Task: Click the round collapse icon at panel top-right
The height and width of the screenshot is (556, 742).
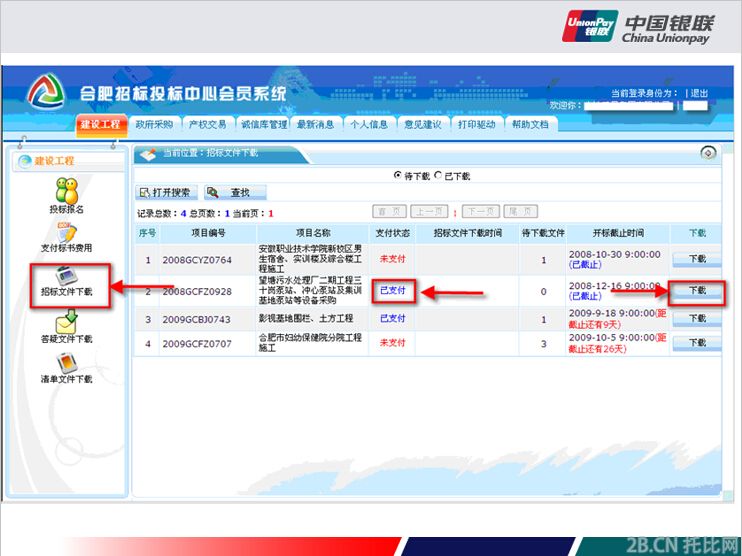Action: pos(708,153)
